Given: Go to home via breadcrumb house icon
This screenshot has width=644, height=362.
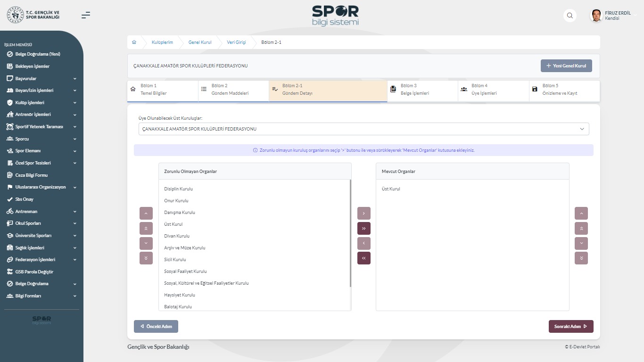Looking at the screenshot, I should 134,42.
